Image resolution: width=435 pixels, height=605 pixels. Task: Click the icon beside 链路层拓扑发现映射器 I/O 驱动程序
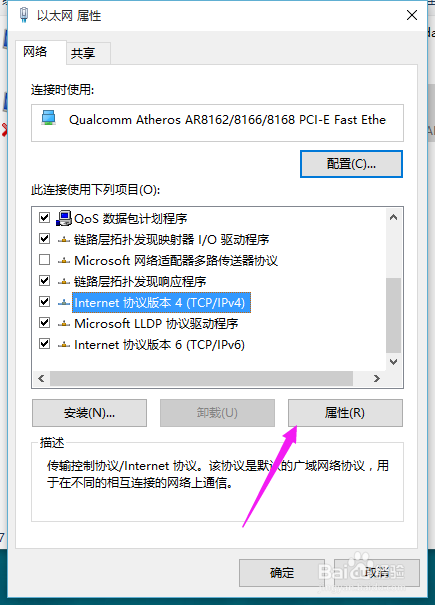[x=64, y=240]
